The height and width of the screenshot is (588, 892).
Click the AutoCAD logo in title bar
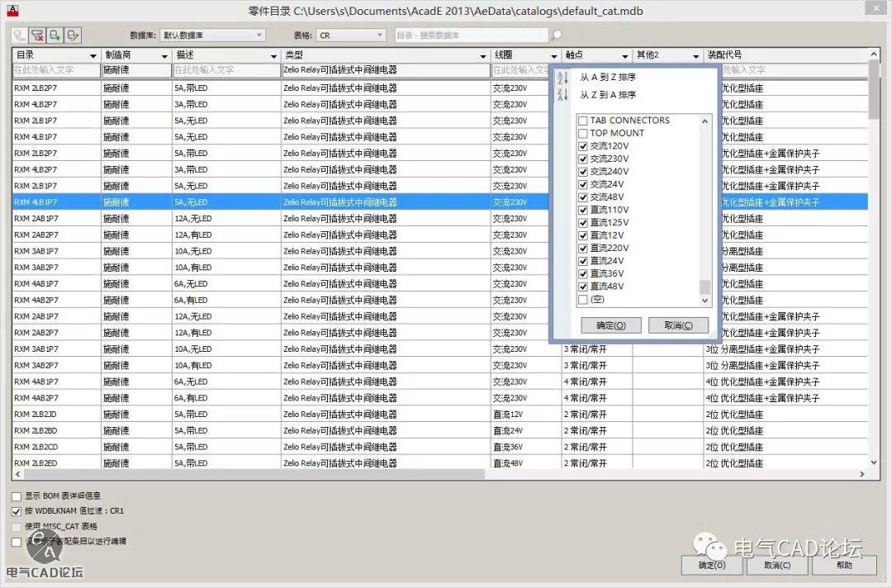[x=12, y=11]
